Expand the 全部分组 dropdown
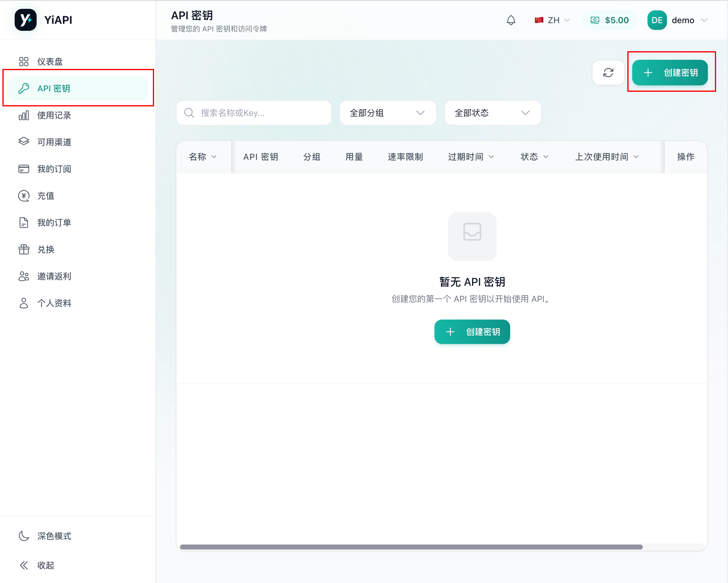Viewport: 728px width, 583px height. click(x=388, y=113)
